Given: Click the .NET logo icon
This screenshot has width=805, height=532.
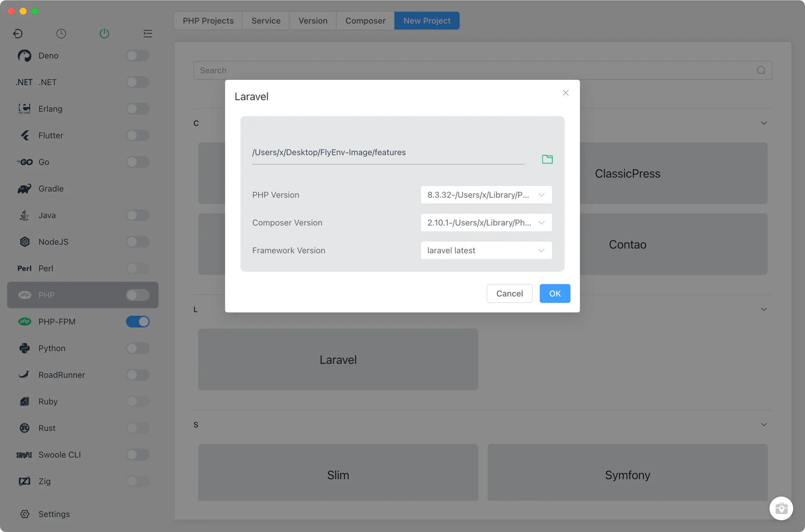Looking at the screenshot, I should 24,82.
